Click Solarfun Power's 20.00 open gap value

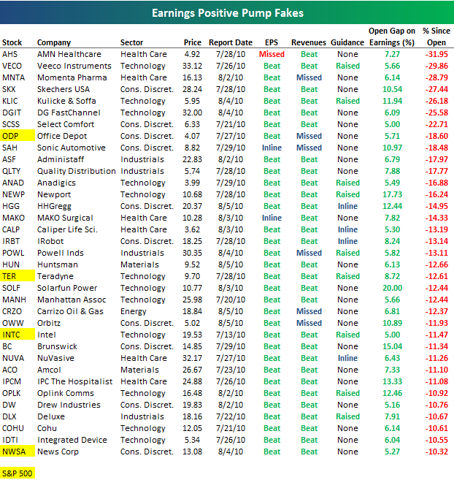[x=392, y=288]
